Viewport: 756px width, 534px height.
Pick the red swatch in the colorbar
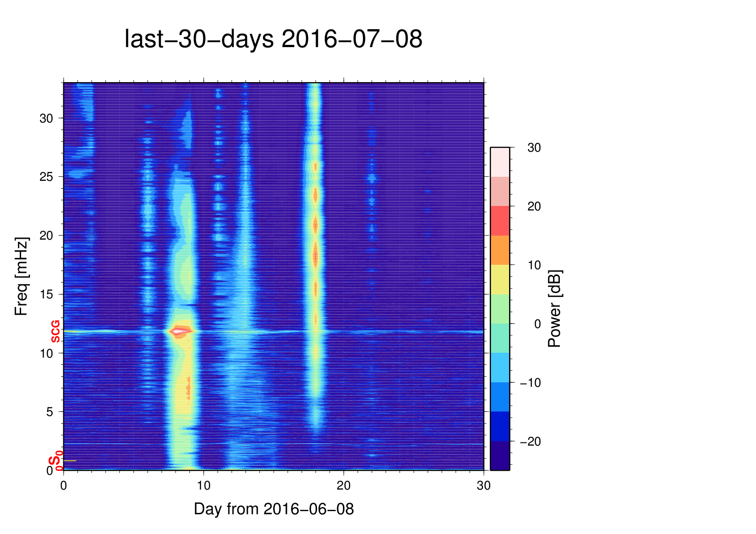(x=500, y=221)
